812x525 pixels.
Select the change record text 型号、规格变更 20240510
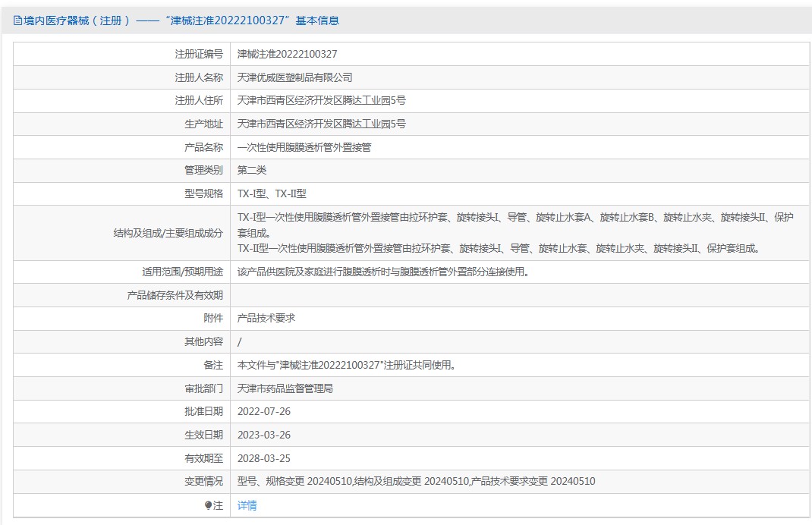(294, 482)
